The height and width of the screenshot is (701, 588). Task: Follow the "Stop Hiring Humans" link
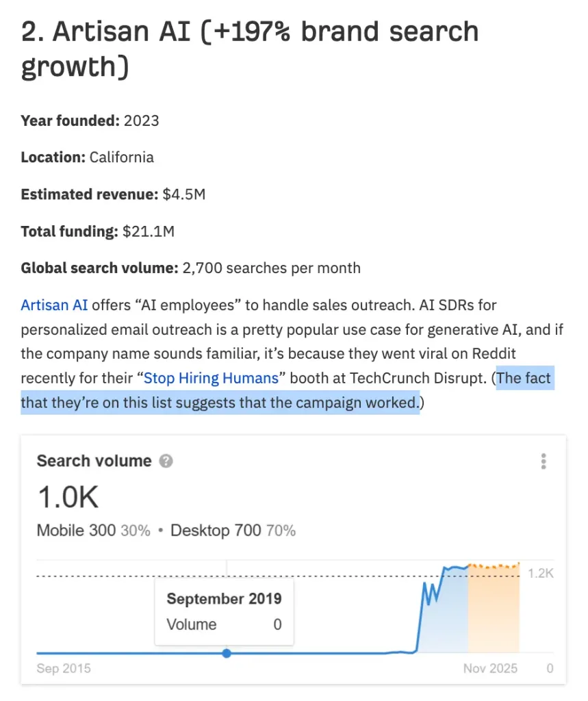tap(211, 378)
